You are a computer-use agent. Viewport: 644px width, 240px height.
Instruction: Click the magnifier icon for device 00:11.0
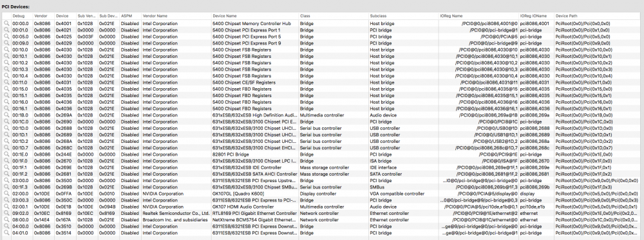[6, 82]
